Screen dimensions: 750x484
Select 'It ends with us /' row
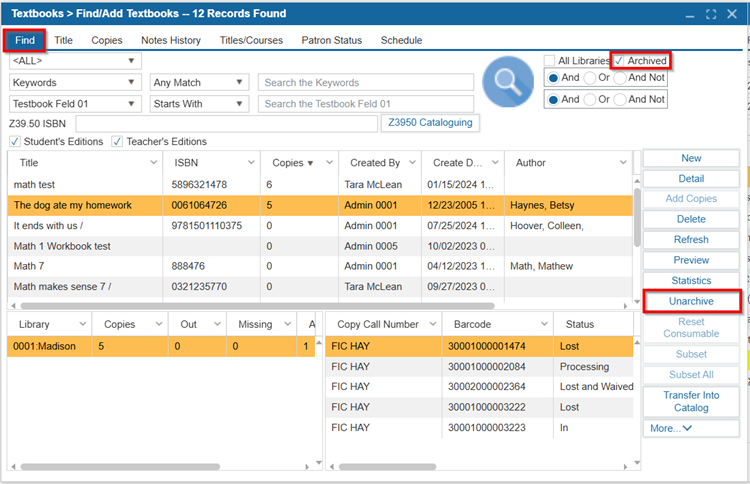(x=320, y=226)
